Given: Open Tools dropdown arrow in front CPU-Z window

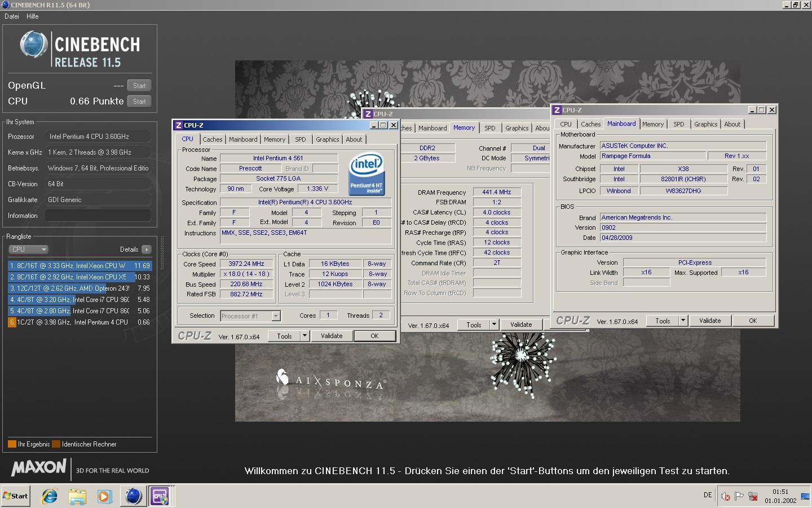Looking at the screenshot, I should 304,336.
